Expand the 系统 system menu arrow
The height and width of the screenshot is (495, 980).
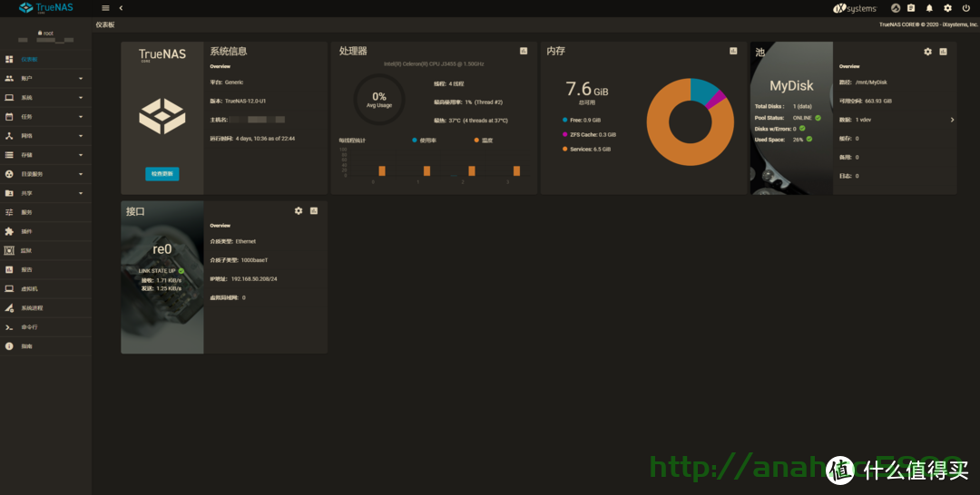pyautogui.click(x=81, y=98)
